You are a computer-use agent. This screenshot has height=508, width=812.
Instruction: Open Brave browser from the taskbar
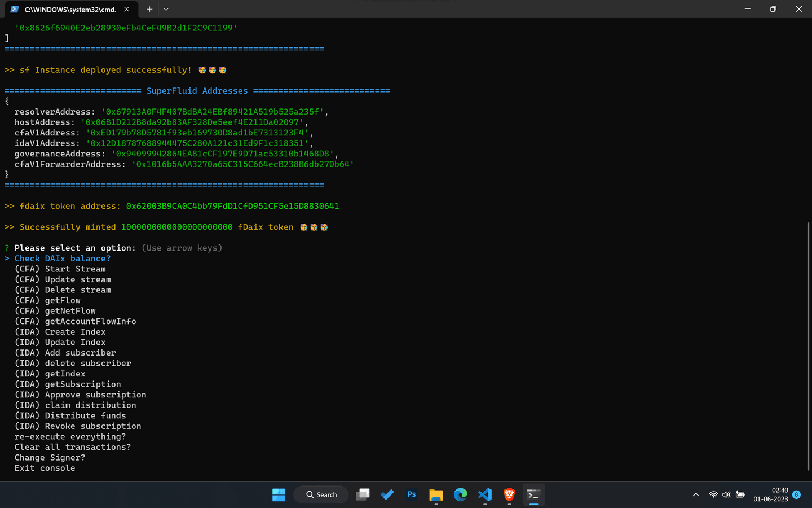(x=509, y=495)
